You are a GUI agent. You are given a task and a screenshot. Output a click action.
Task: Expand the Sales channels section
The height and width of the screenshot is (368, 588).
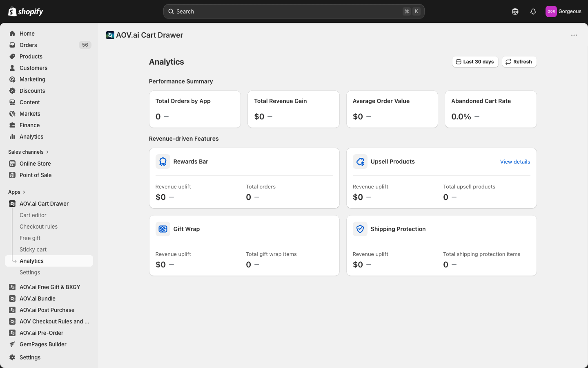click(29, 152)
